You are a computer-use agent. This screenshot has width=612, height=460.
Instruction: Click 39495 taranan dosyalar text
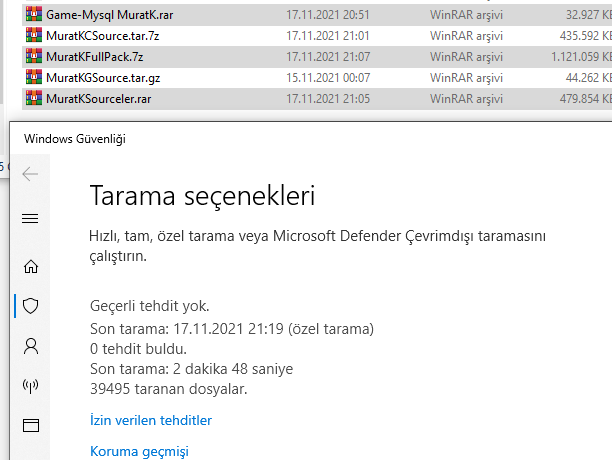coord(169,389)
